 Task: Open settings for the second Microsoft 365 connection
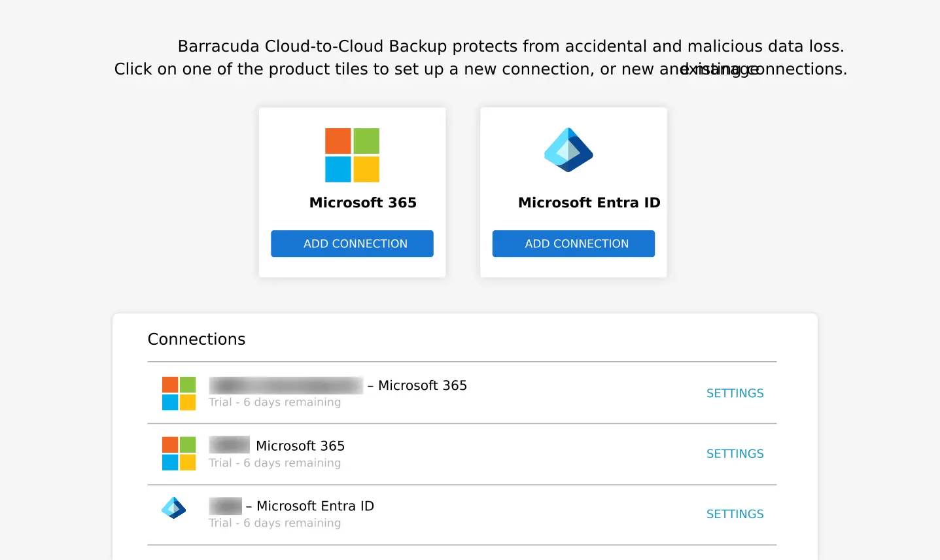tap(735, 453)
